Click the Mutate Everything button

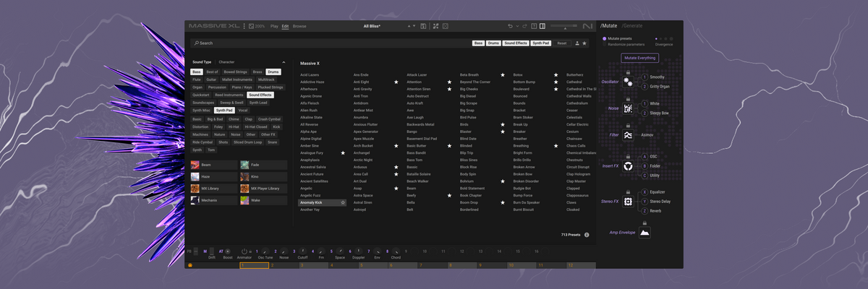(639, 58)
